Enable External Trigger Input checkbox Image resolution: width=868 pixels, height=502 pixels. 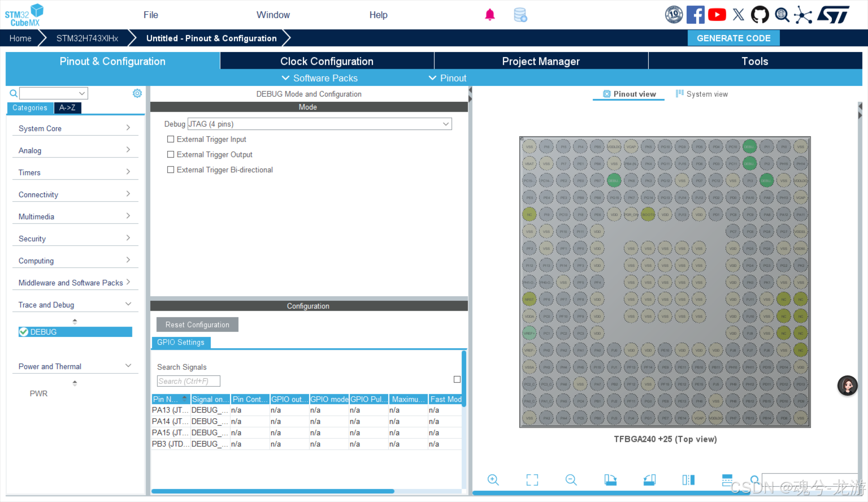170,139
